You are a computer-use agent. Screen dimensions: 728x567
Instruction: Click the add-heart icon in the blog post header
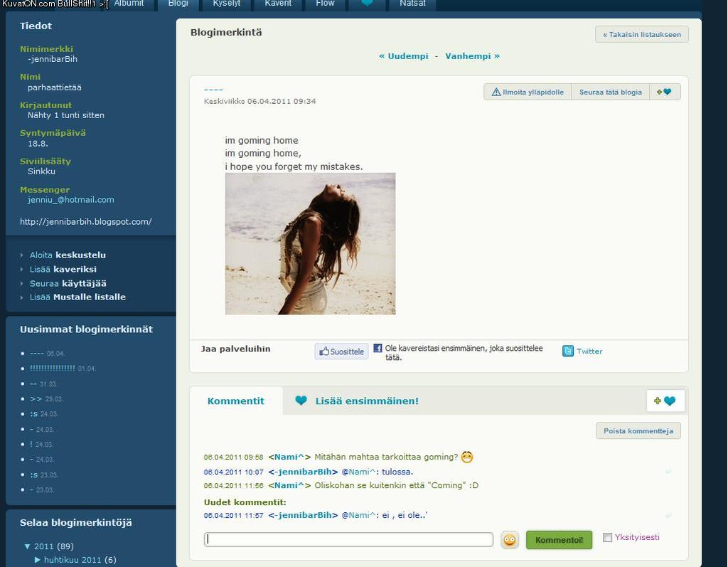click(x=665, y=92)
